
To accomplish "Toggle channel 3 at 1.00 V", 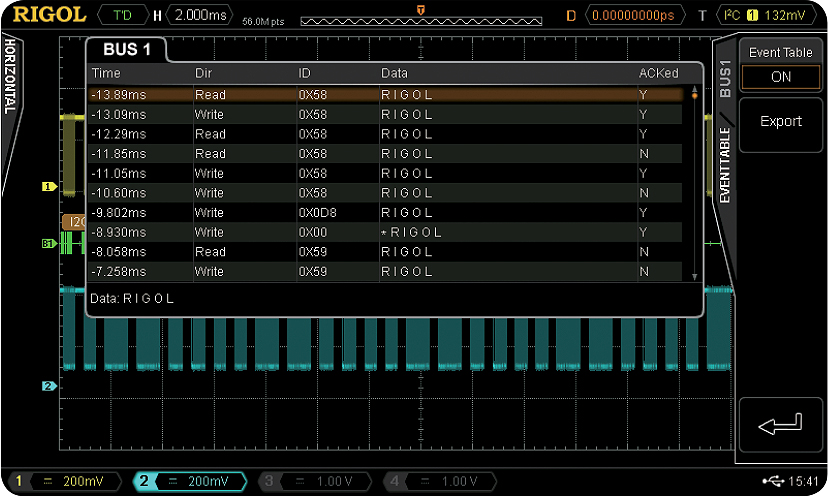I will tap(308, 482).
